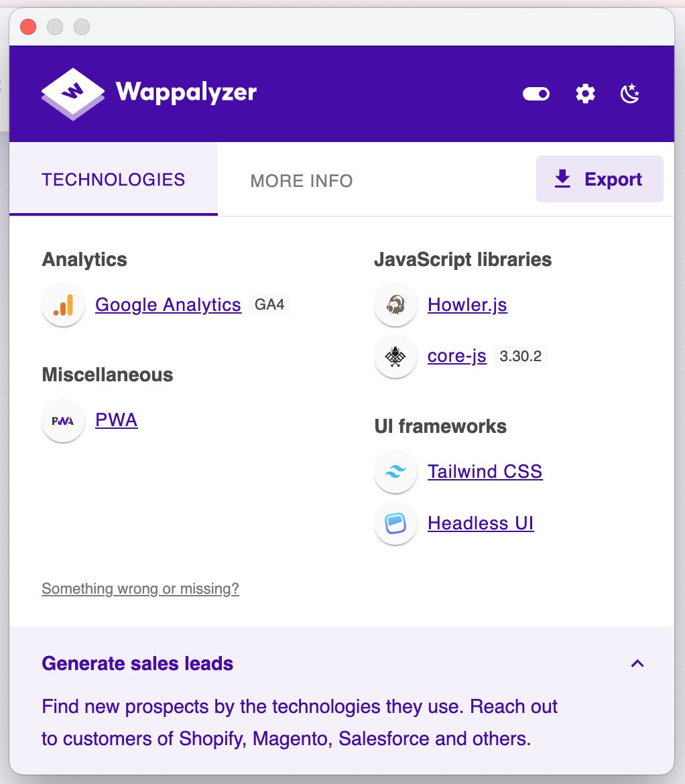The height and width of the screenshot is (784, 685).
Task: Click the Headless UI icon
Action: click(395, 523)
